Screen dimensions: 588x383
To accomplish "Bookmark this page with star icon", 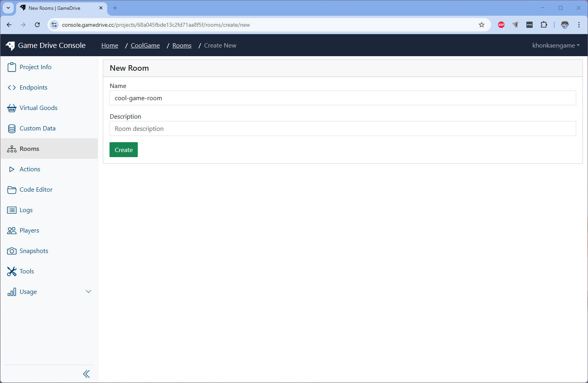I will (482, 25).
